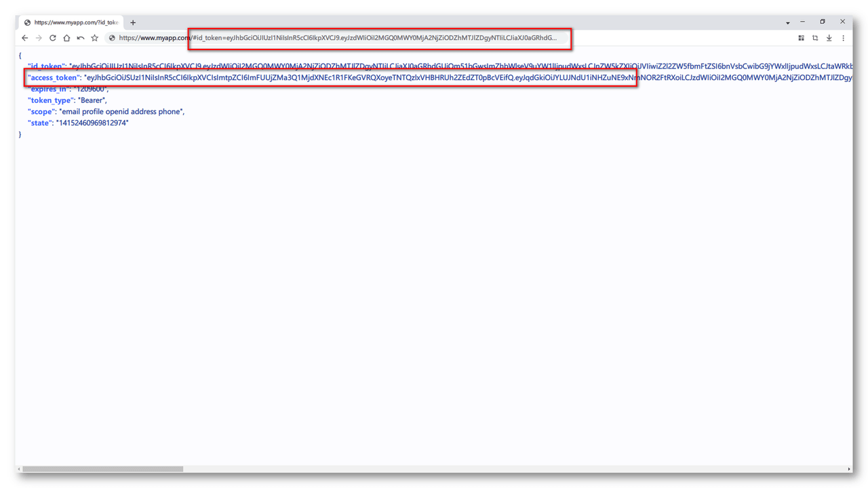Open the downloads icon
This screenshot has width=868, height=488.
pyautogui.click(x=829, y=38)
